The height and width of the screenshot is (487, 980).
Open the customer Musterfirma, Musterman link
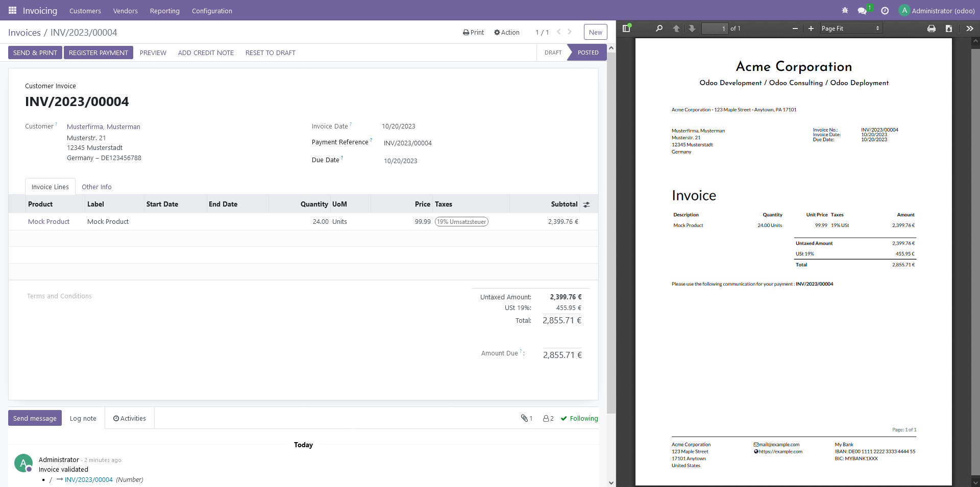tap(103, 126)
